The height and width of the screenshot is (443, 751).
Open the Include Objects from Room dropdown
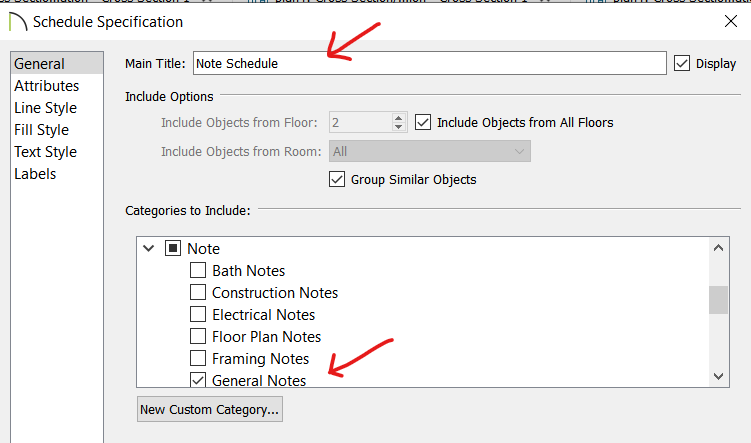click(430, 151)
